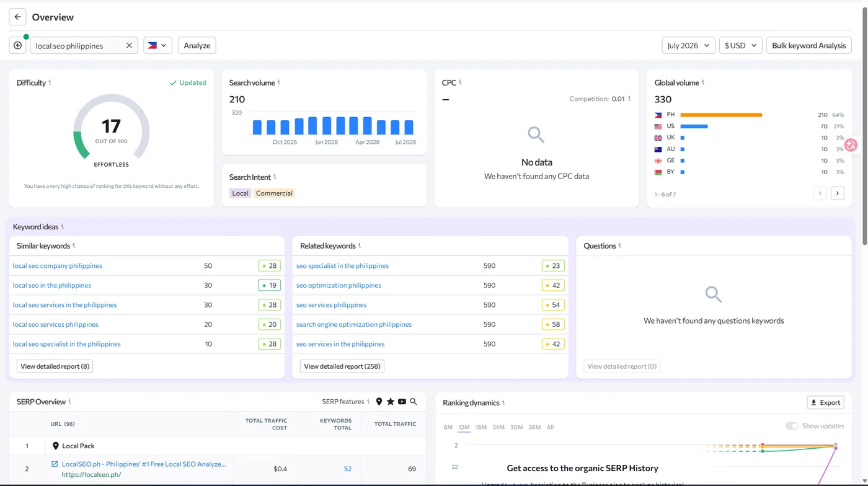Select the 6M ranking dynamics range

[448, 427]
